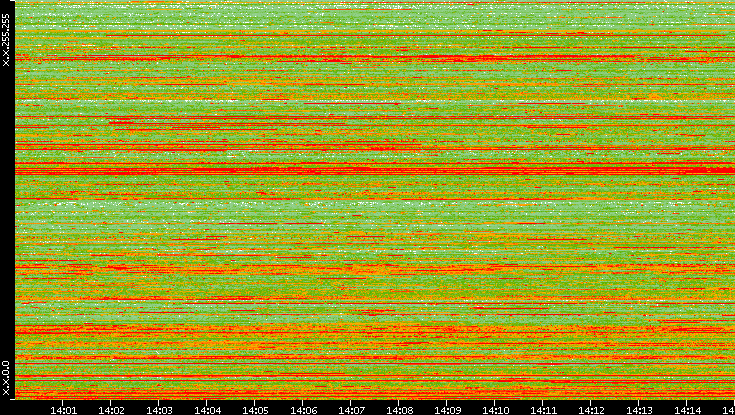Viewport: 735px width, 415px height.
Task: Select the 14:11 time axis label
Action: point(543,410)
